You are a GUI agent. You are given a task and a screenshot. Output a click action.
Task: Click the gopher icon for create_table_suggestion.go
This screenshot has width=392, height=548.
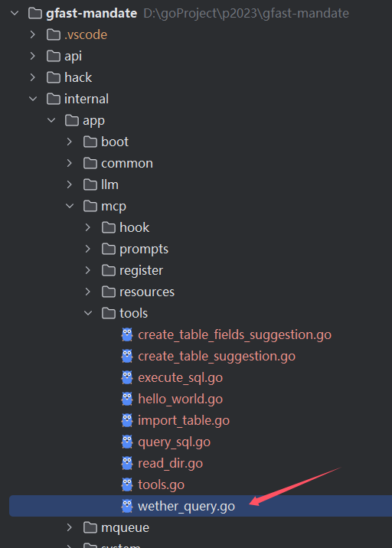click(127, 356)
